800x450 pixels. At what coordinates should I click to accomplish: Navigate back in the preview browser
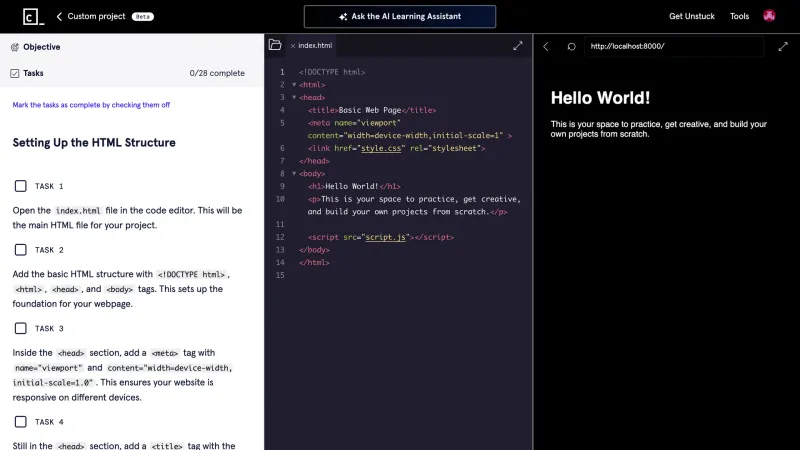(546, 46)
